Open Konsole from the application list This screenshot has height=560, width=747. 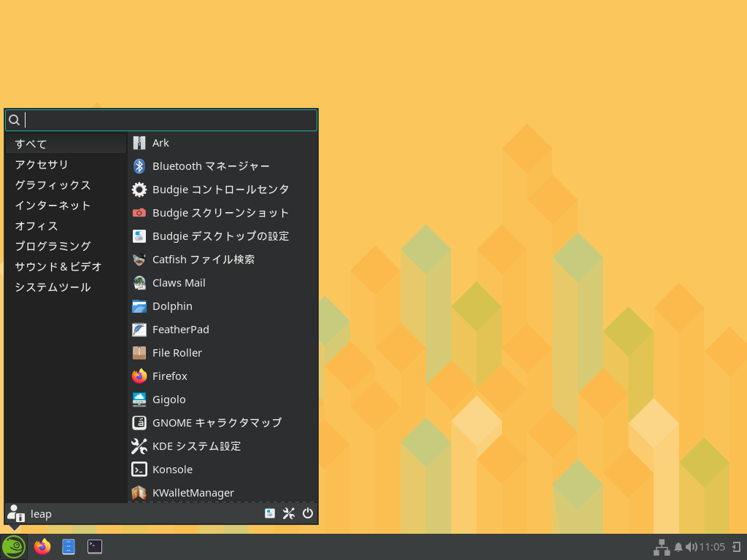click(172, 470)
